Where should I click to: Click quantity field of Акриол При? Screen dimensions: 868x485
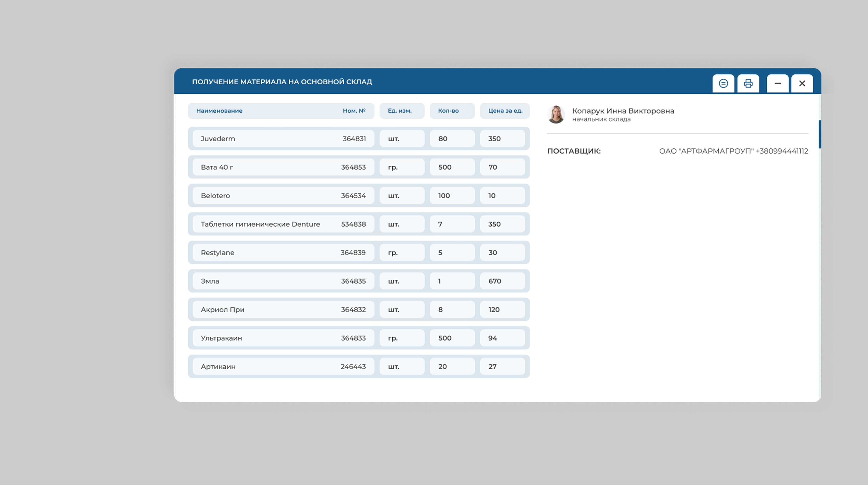click(452, 310)
